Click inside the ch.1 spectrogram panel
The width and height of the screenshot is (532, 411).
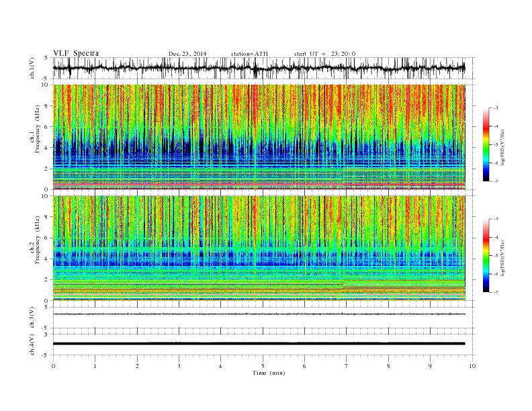(259, 137)
